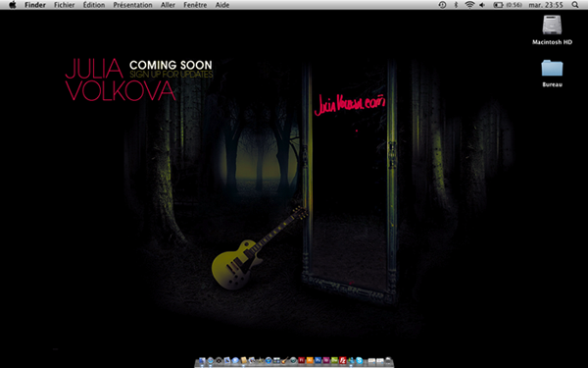Open the Trash in the Dock
This screenshot has width=588, height=368.
pyautogui.click(x=388, y=361)
